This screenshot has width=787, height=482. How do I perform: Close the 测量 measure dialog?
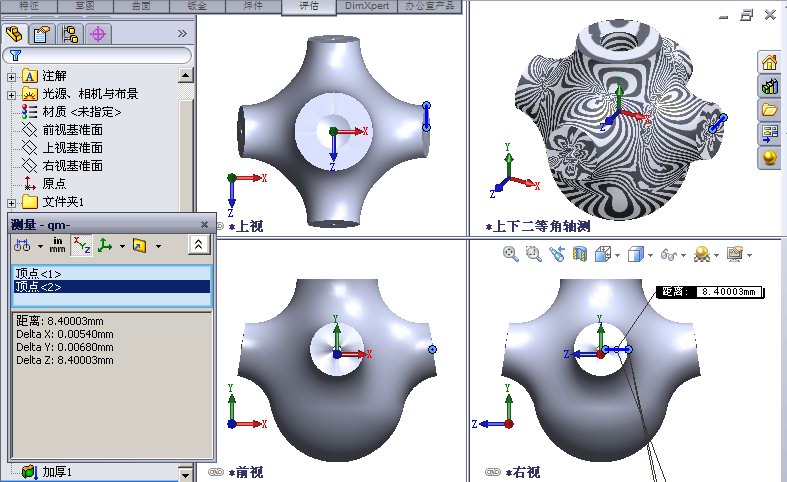coord(204,224)
